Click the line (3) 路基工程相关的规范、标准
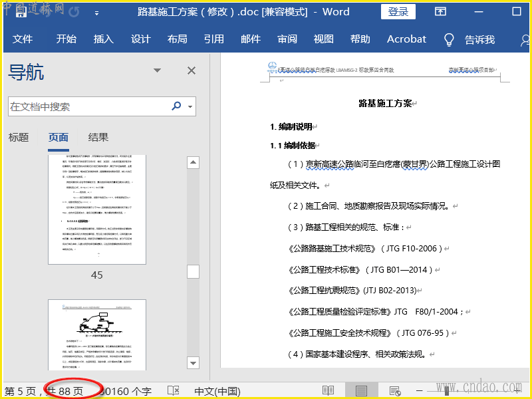Screen dimensions: 532x399 point(346,227)
